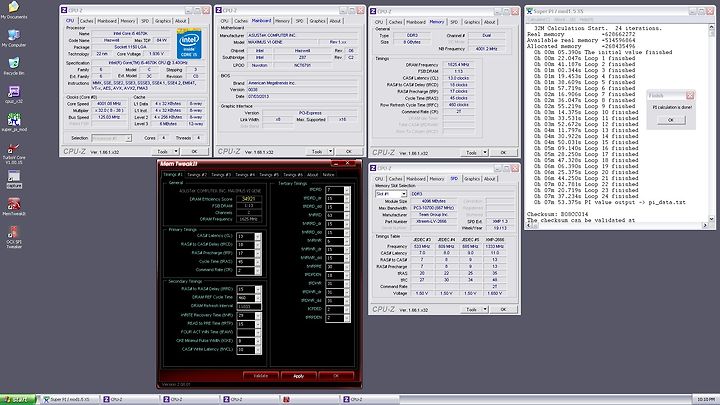The height and width of the screenshot is (405, 720).
Task: Select the capture desktop shortcut
Action: pos(14,179)
